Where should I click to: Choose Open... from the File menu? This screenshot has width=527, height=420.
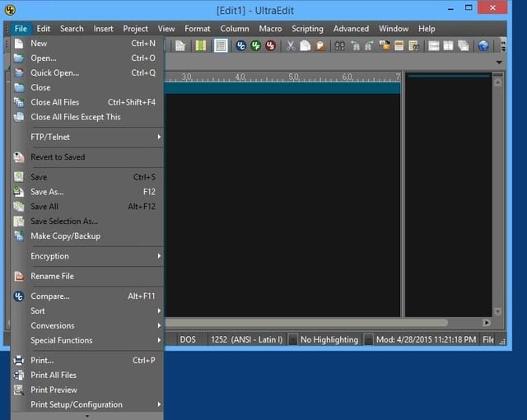tap(87, 58)
